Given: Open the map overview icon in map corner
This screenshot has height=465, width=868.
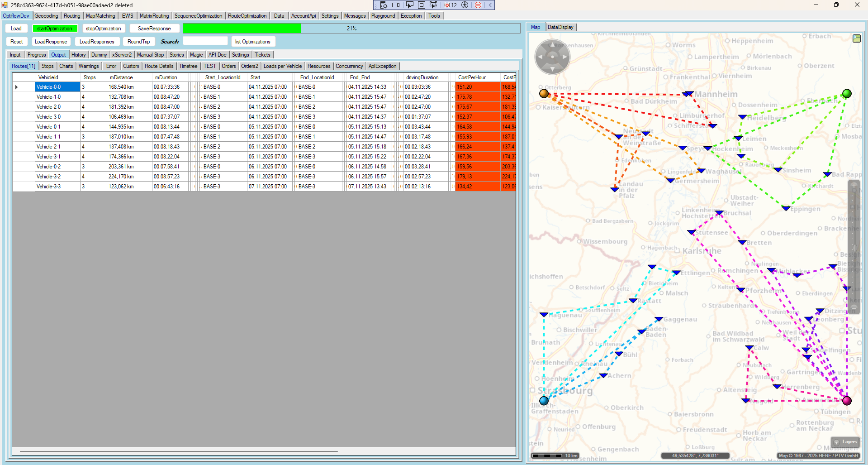Looking at the screenshot, I should pos(856,38).
